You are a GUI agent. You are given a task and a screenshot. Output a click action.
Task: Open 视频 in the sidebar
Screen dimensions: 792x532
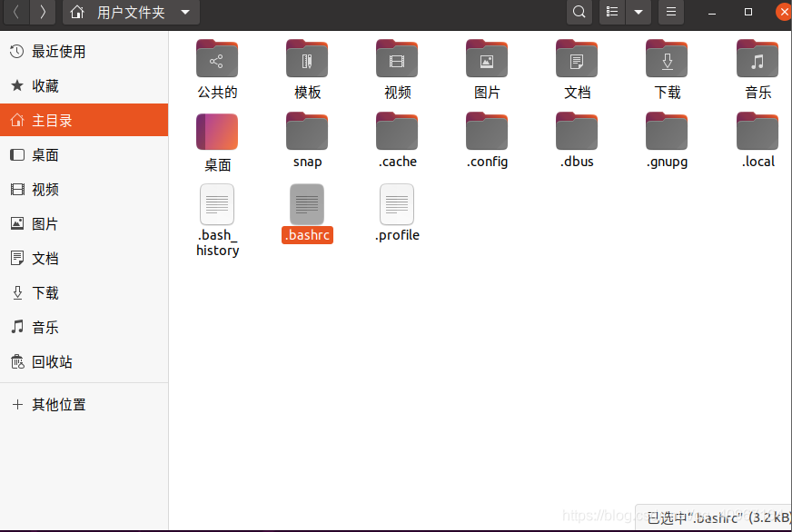pos(84,189)
